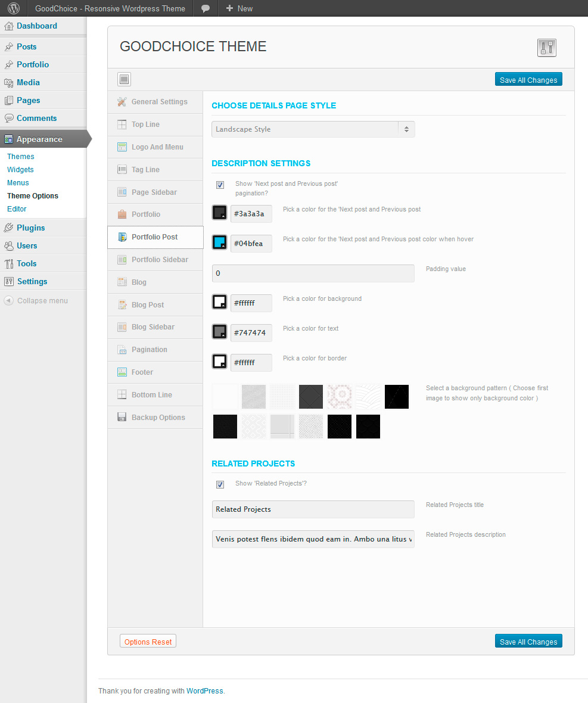
Task: Click the Users icon in sidebar
Action: (8, 245)
